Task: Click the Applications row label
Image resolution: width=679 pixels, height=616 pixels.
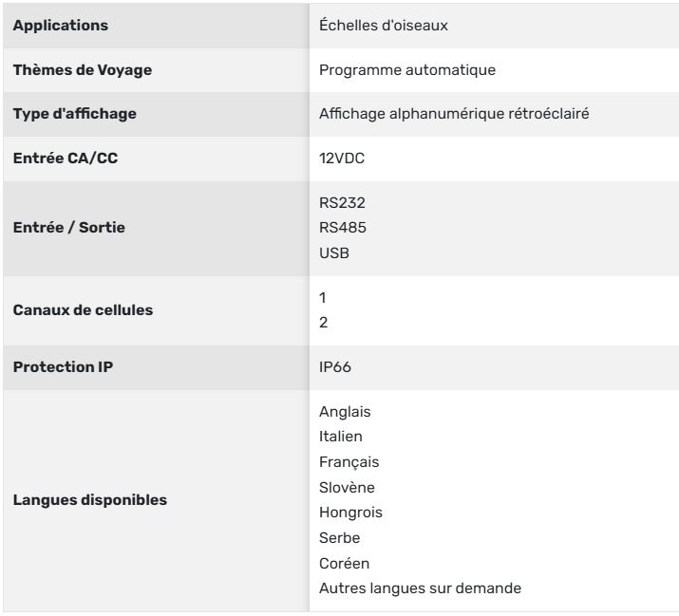Action: 60,26
